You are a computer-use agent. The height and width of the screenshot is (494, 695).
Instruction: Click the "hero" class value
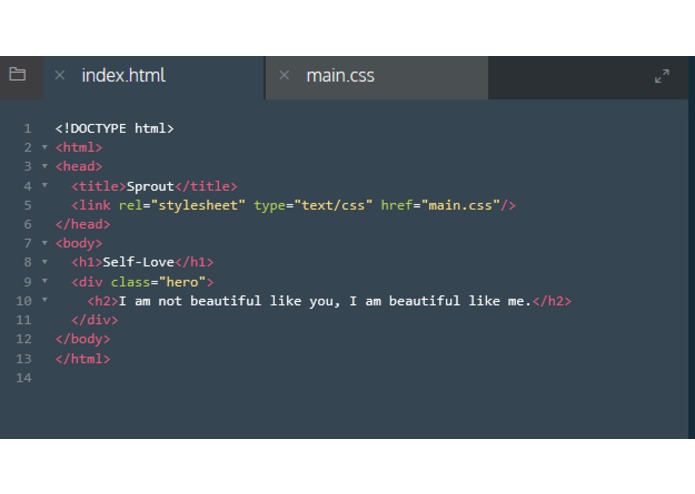[182, 282]
